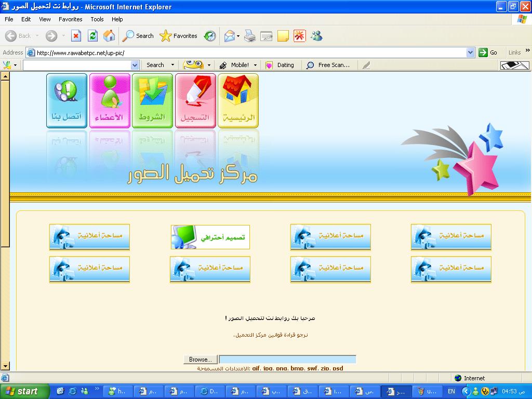Open the Messenger icon in toolbar
The height and width of the screenshot is (399, 532).
click(x=316, y=36)
